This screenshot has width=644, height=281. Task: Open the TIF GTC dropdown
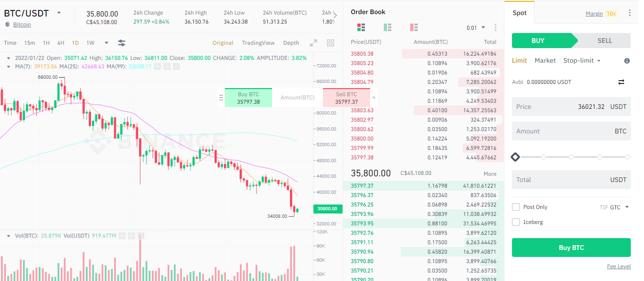click(615, 207)
